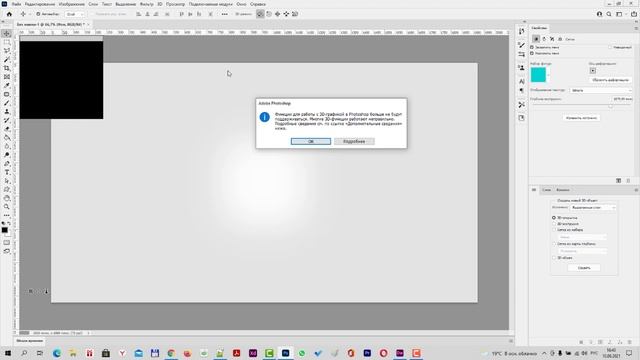Select the Move tool

tap(7, 33)
